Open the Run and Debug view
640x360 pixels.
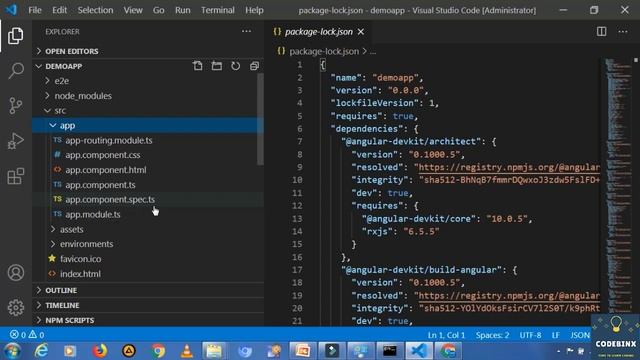(x=16, y=141)
